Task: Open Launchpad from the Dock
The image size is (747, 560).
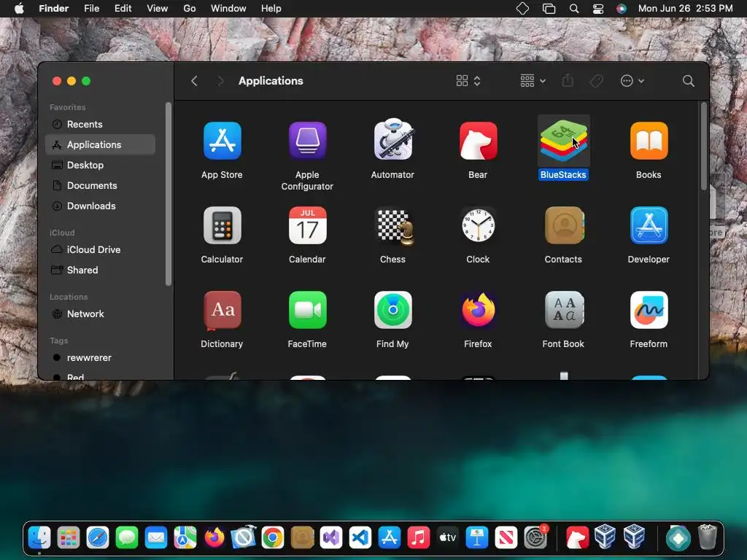Action: tap(68, 538)
